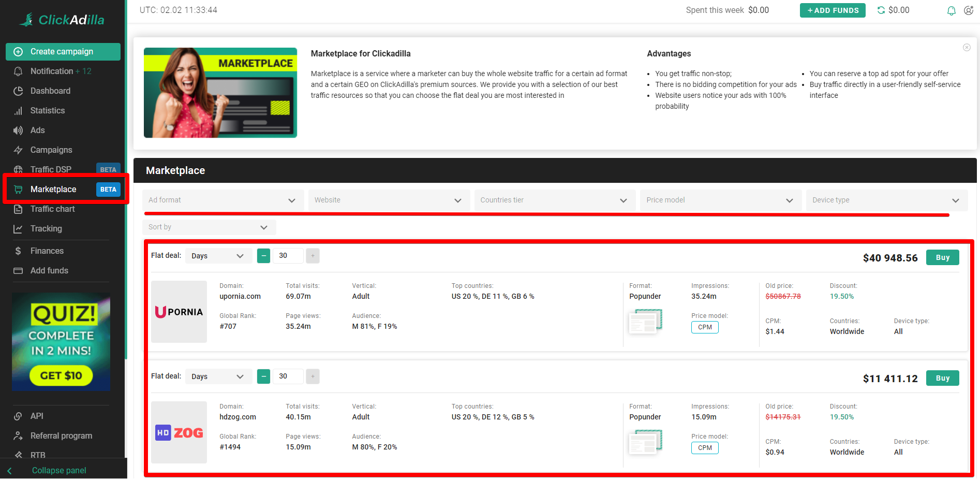Screen dimensions: 980x479
Task: Open the user account icon in header
Action: (x=969, y=10)
